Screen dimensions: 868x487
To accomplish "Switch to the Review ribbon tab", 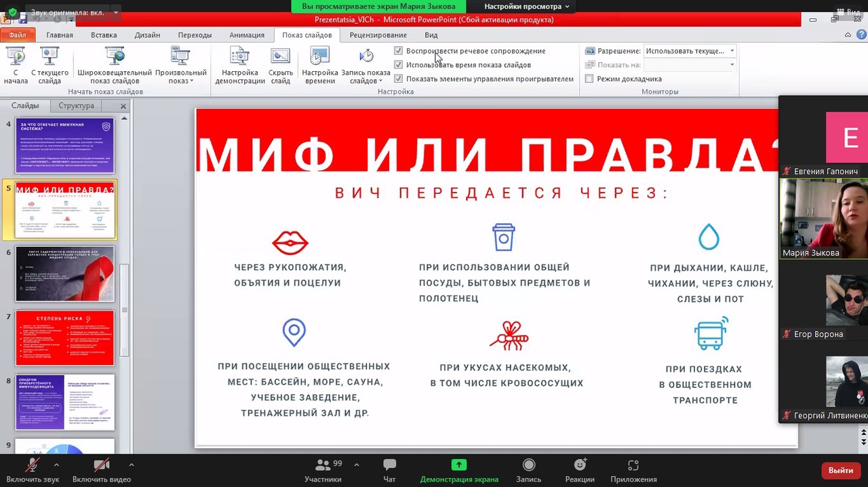I will click(x=378, y=35).
